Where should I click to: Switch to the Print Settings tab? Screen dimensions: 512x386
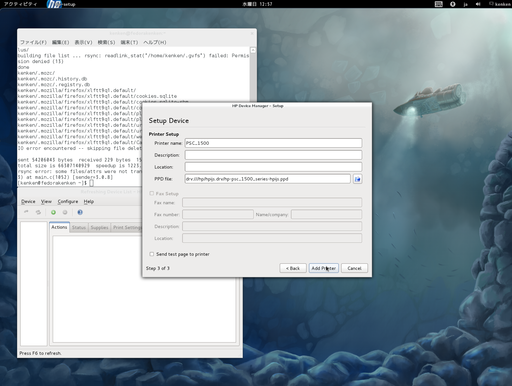pyautogui.click(x=127, y=227)
